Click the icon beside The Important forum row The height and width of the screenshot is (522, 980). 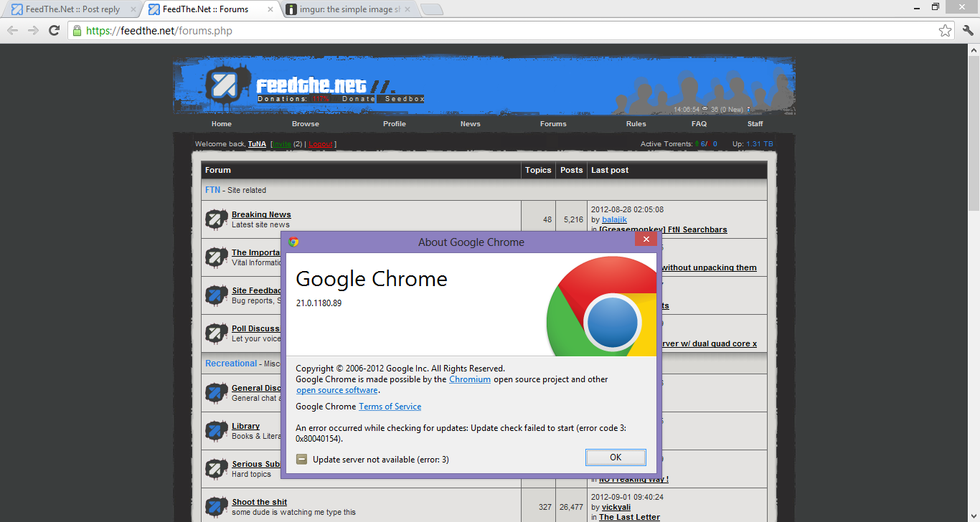[x=216, y=257]
